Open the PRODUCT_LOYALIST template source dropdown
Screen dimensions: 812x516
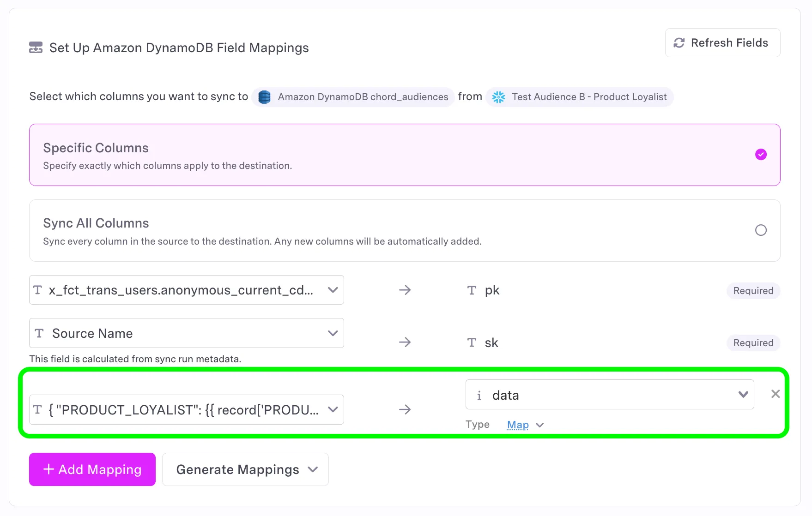(x=187, y=410)
